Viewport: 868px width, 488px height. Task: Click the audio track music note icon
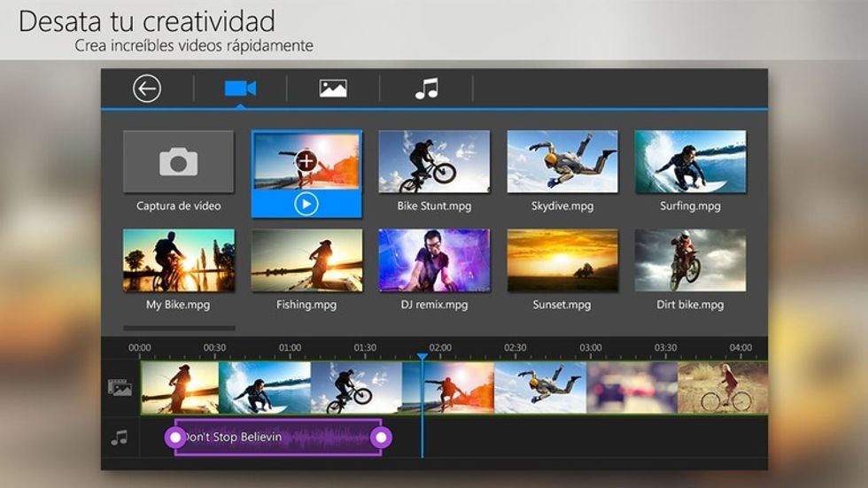(x=120, y=437)
